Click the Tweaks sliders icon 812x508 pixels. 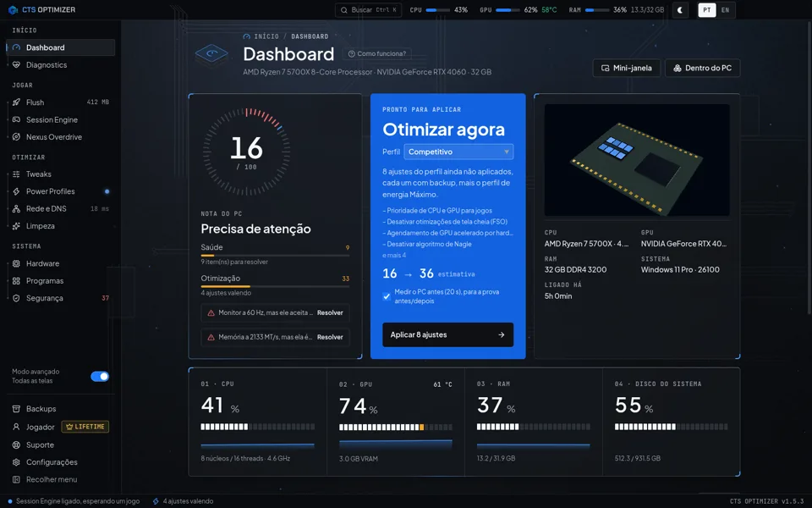[x=16, y=174]
